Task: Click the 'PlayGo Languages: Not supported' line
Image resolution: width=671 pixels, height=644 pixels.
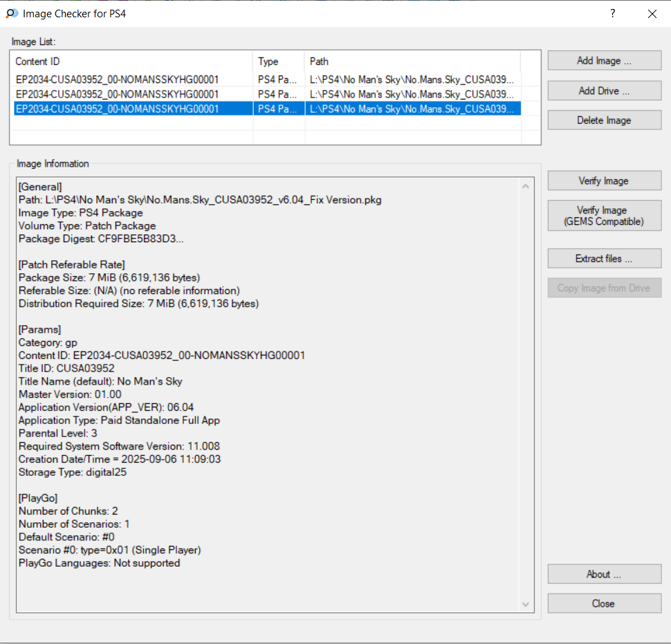Action: (100, 562)
